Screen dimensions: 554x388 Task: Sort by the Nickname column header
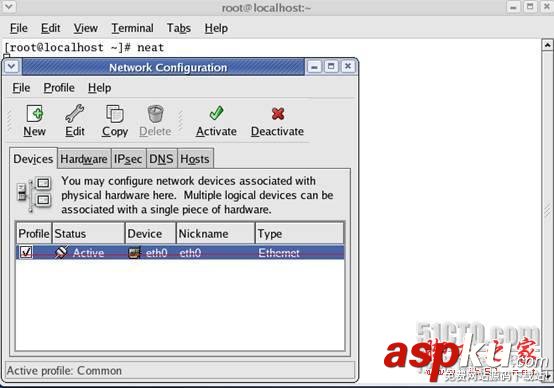point(216,234)
